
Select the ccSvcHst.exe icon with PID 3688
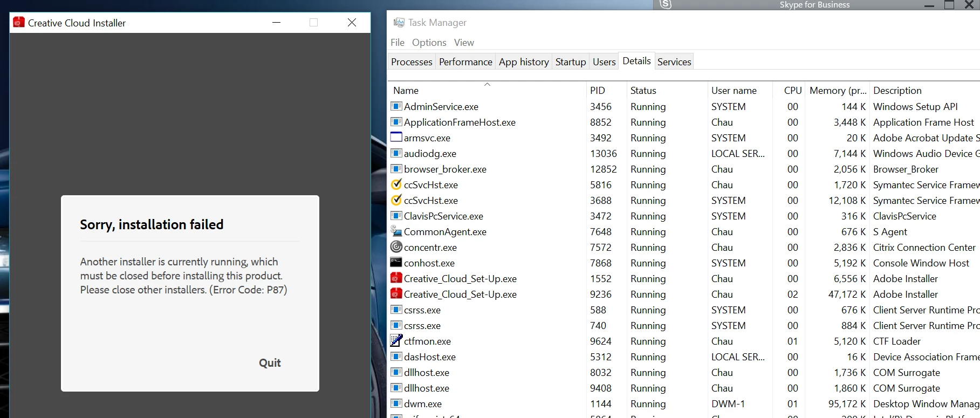pyautogui.click(x=396, y=200)
